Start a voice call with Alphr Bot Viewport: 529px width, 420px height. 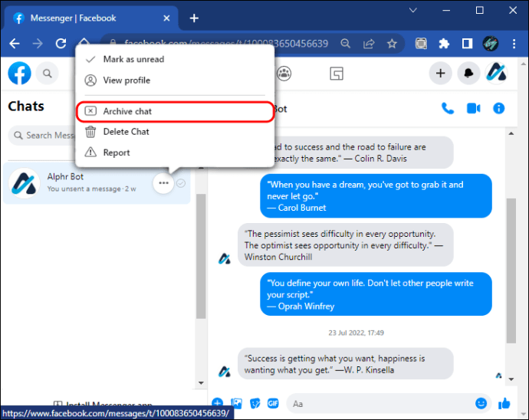pos(448,109)
